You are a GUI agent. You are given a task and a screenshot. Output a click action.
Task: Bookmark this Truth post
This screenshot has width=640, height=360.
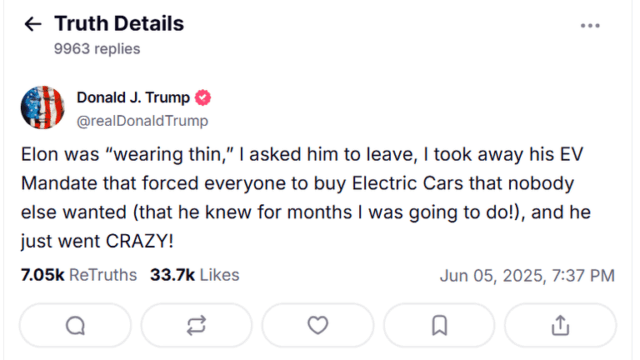click(x=439, y=326)
